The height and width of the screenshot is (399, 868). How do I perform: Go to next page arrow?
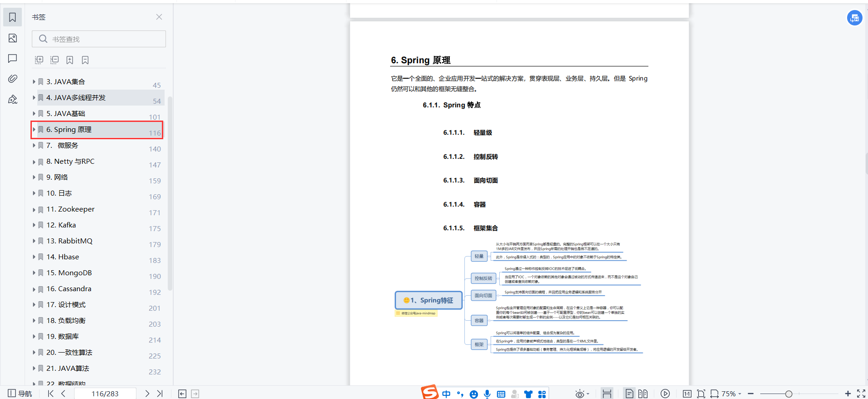(x=147, y=394)
